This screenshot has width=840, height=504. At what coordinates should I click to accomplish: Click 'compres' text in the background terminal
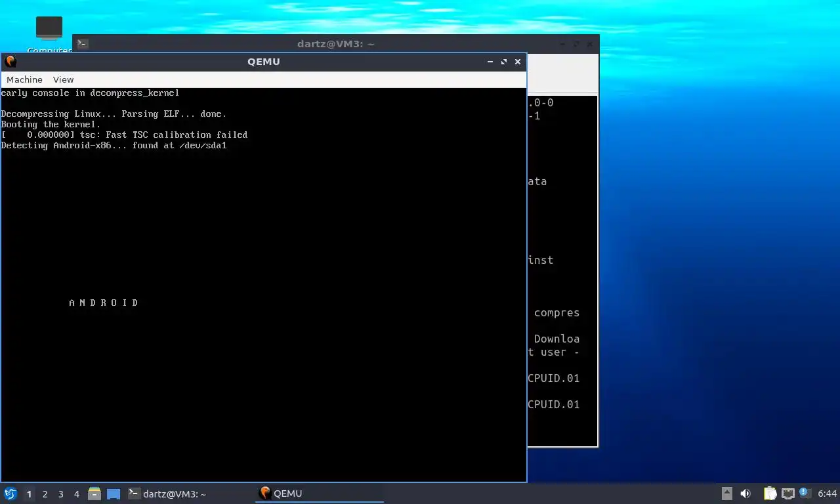coord(556,313)
